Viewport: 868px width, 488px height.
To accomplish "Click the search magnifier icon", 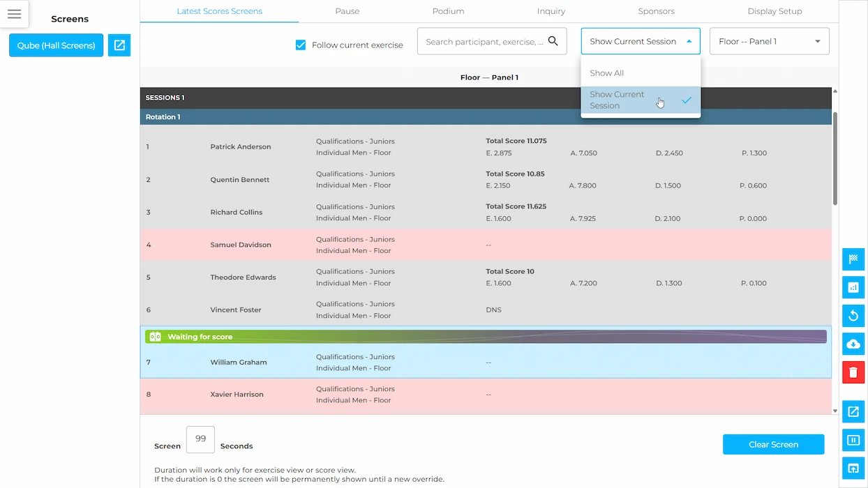I will (x=553, y=41).
